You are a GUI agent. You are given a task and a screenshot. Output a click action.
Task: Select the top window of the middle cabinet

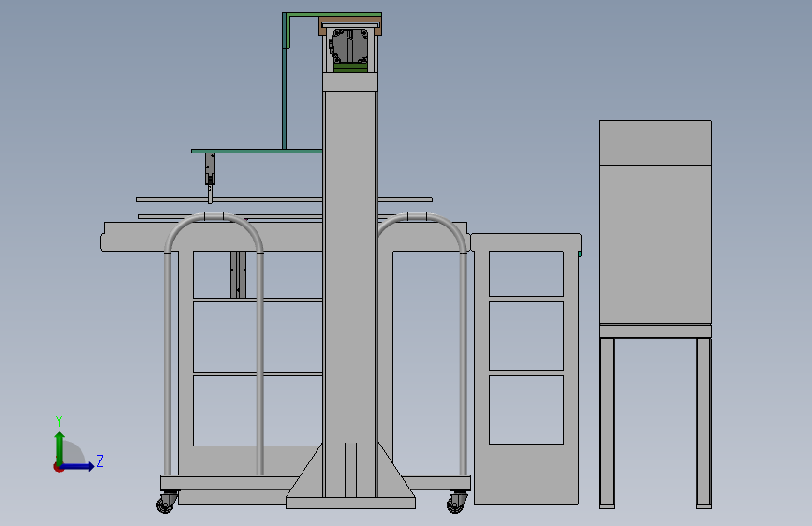(x=526, y=274)
